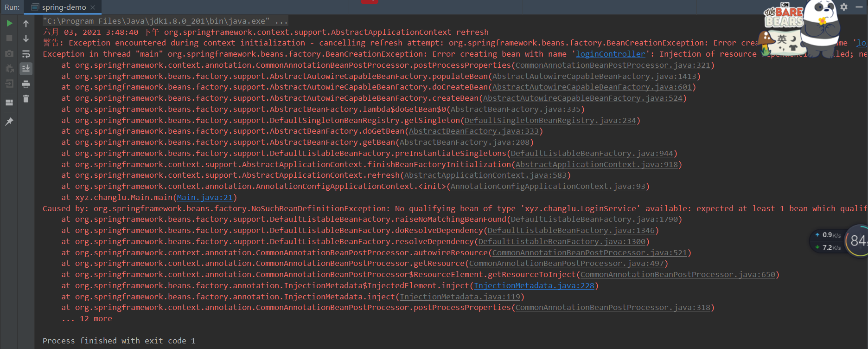
Task: Open AbstractBeanFactory.java:208 link
Action: click(x=464, y=142)
